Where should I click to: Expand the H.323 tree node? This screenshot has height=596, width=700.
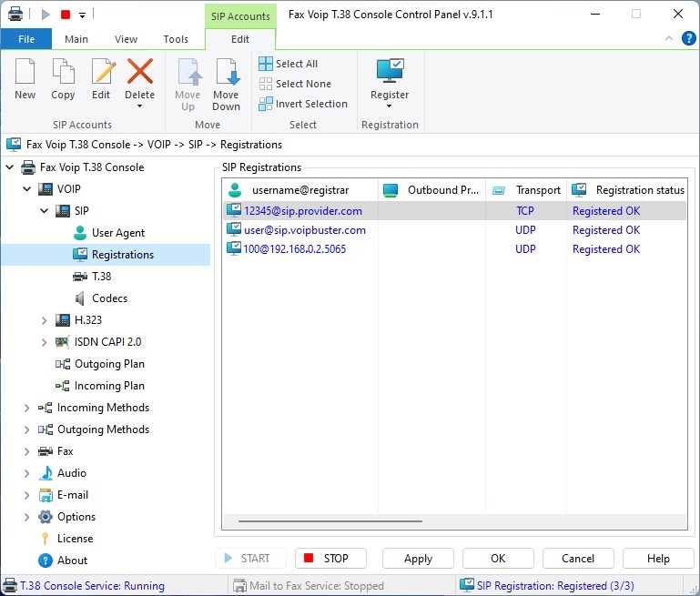click(44, 320)
